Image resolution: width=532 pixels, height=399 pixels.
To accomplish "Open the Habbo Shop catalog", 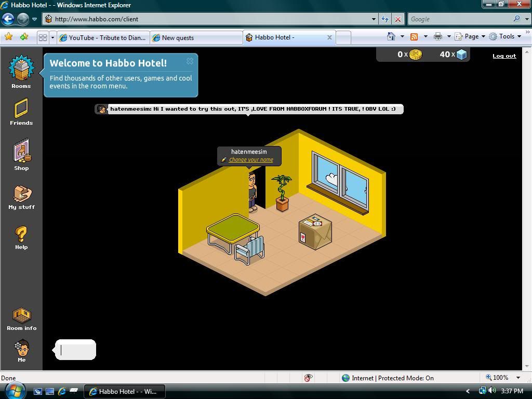I will click(21, 154).
